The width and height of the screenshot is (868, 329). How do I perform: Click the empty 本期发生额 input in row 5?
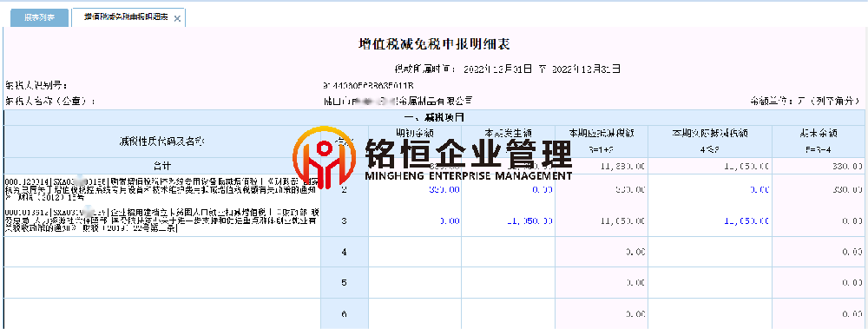pos(508,283)
